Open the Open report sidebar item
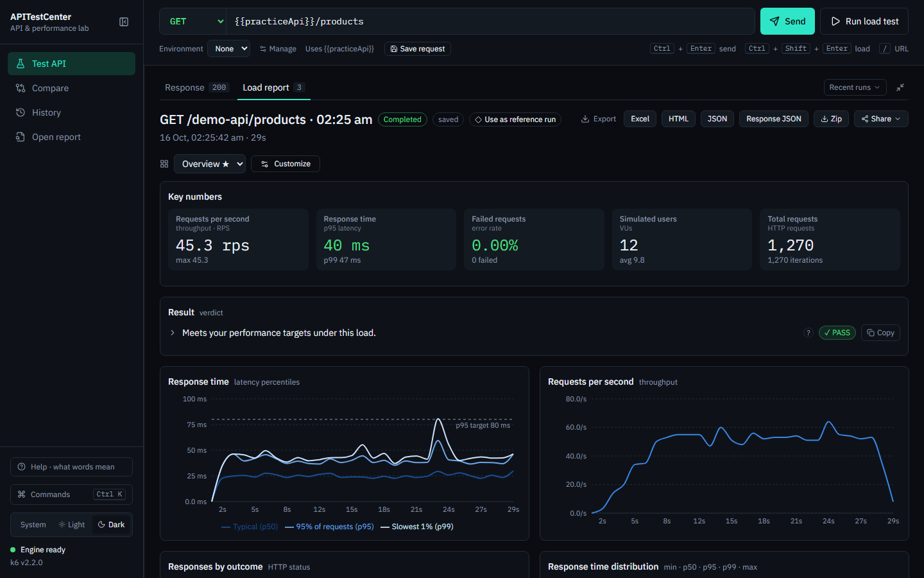 tap(71, 137)
